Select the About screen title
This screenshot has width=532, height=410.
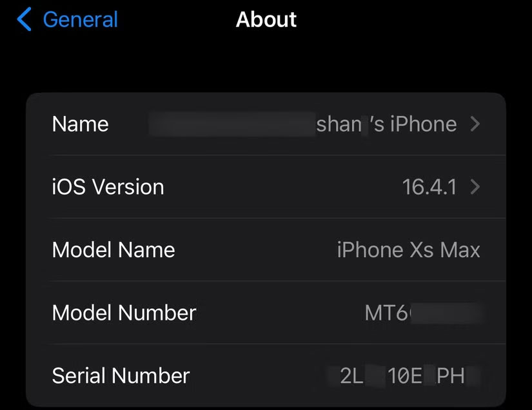coord(266,19)
